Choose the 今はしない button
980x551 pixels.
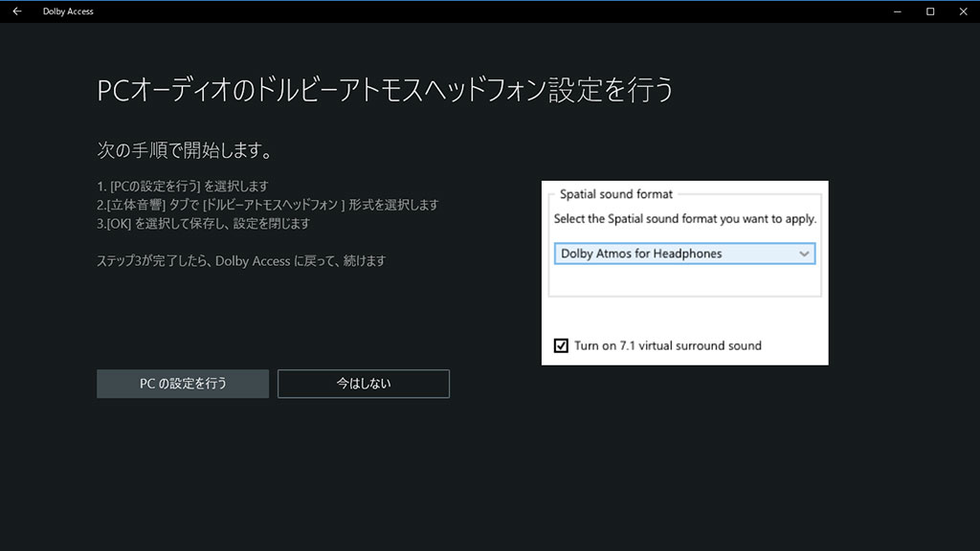[x=363, y=384]
